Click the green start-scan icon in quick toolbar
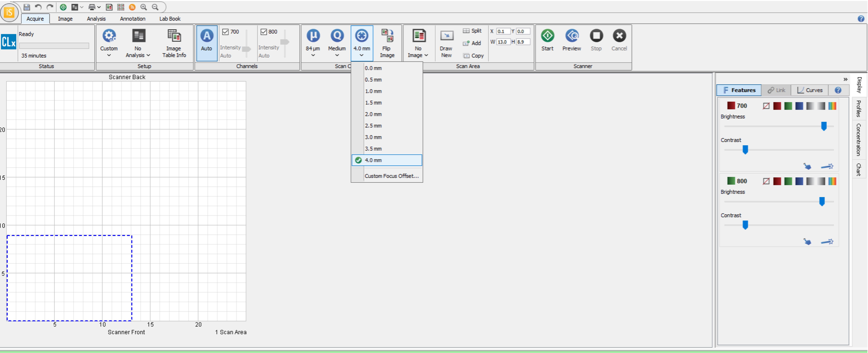 (63, 7)
